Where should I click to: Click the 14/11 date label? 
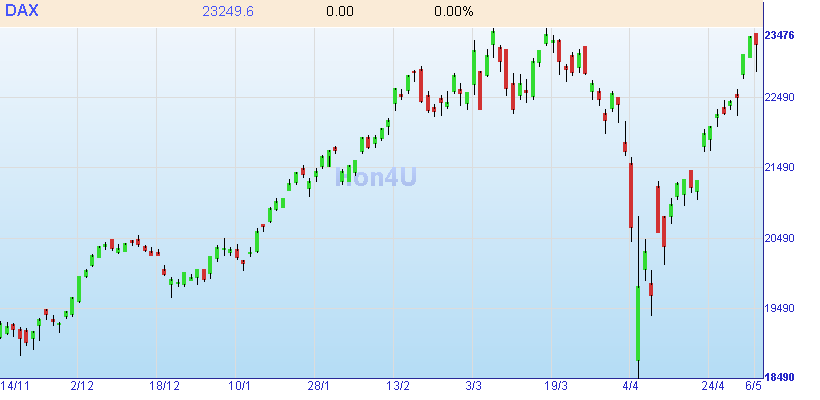click(15, 386)
